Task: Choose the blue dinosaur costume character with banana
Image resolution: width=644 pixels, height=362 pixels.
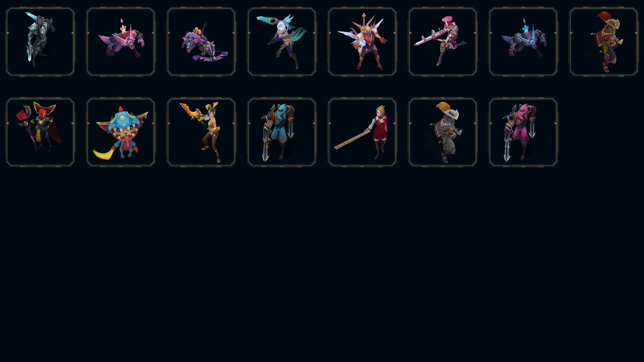Action: coord(121,132)
